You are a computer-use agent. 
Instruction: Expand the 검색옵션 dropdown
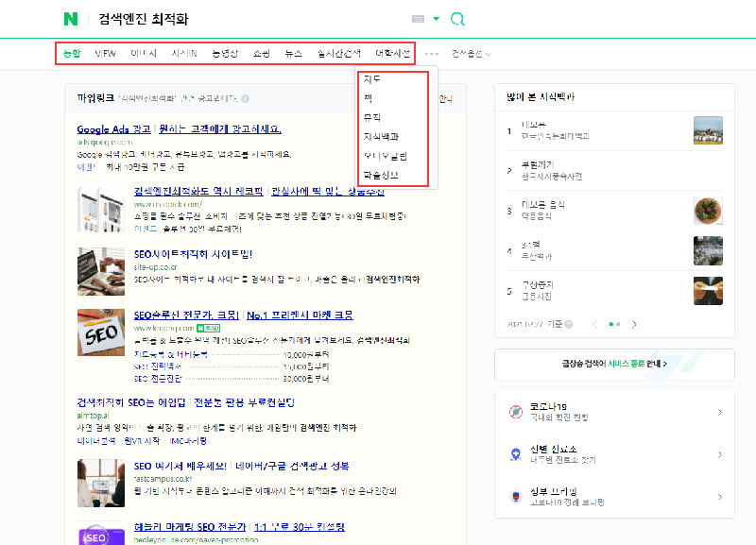click(471, 54)
